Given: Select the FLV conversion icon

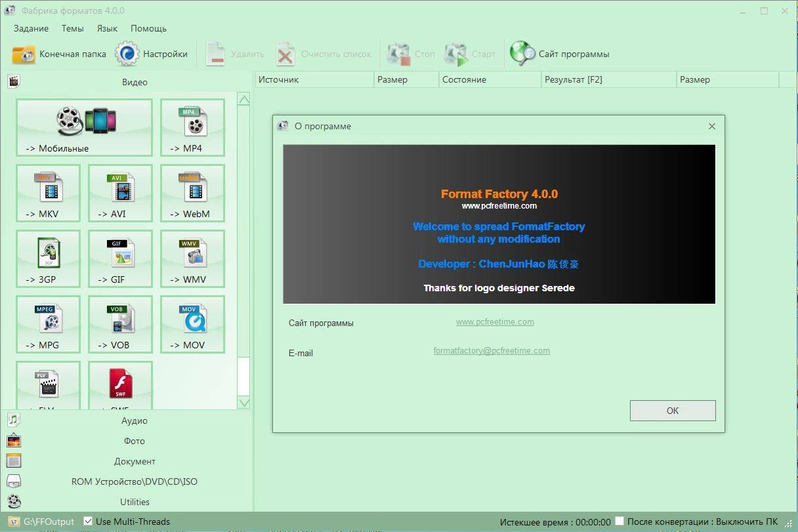Looking at the screenshot, I should coord(48,386).
